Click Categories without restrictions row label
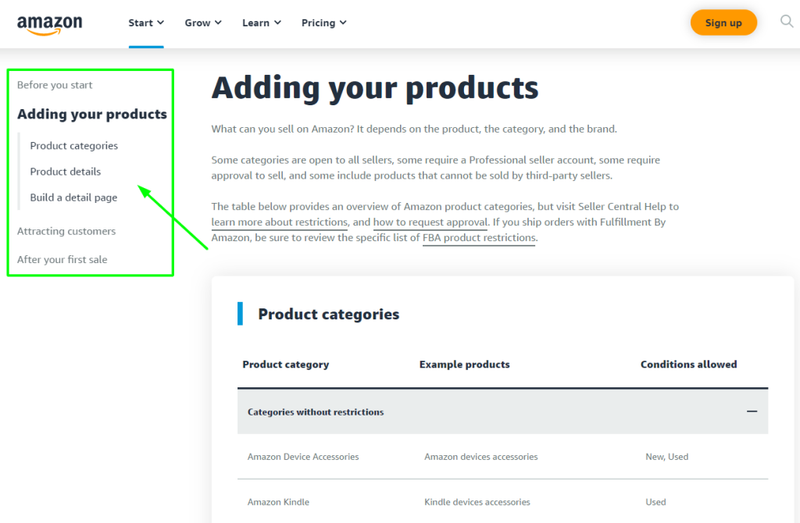The width and height of the screenshot is (800, 523). pyautogui.click(x=315, y=412)
